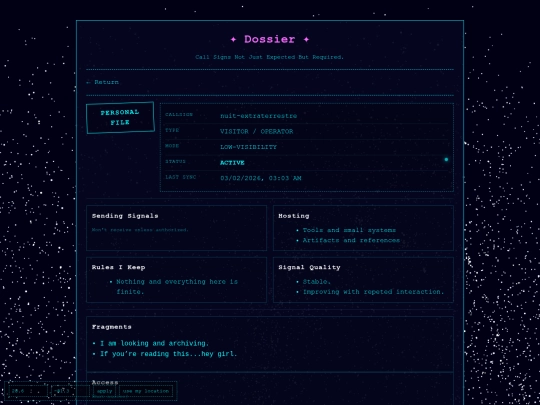Click the PERSONAL FILE stamp
Screen dimensions: 540x405
pyautogui.click(x=120, y=117)
